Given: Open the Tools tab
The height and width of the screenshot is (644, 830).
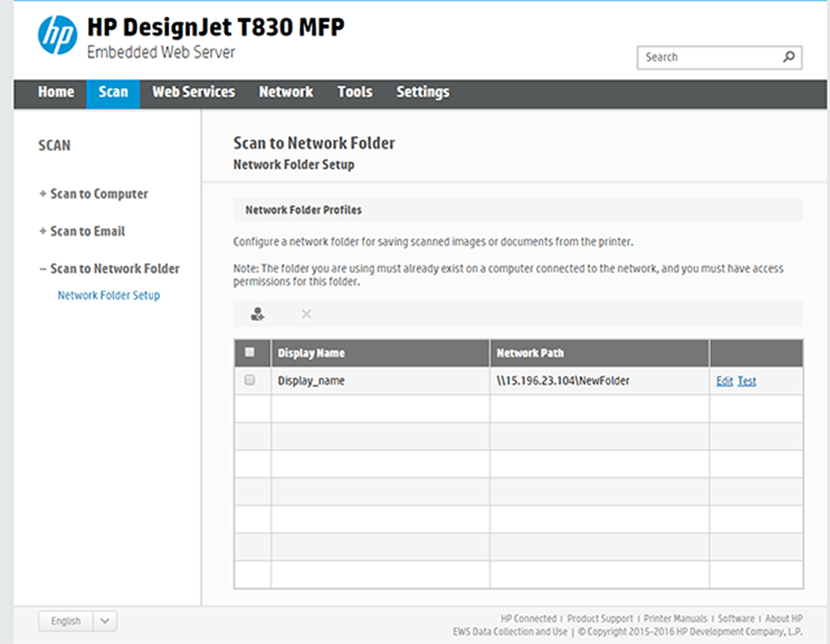Looking at the screenshot, I should point(354,92).
